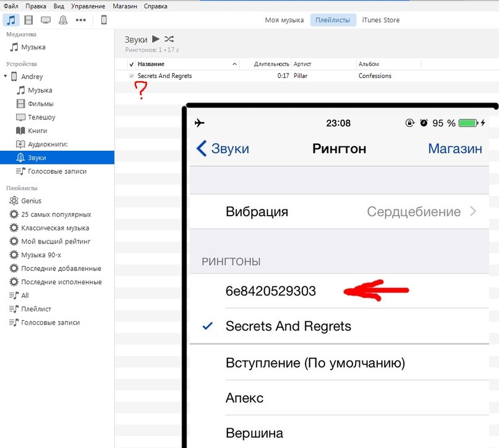499x448 pixels.
Task: Open Голосовые записи in the playlists section
Action: pyautogui.click(x=50, y=323)
